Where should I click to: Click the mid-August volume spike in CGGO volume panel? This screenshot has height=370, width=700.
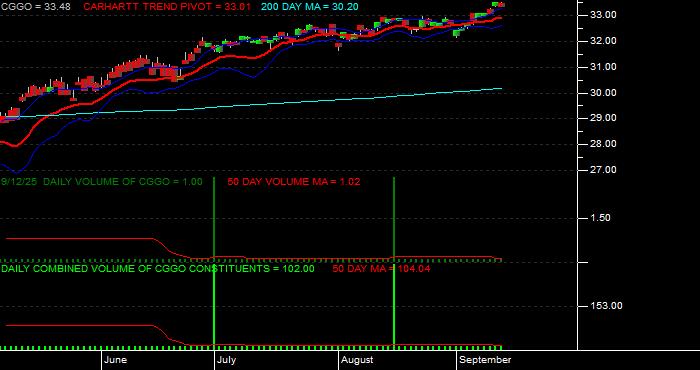click(394, 219)
